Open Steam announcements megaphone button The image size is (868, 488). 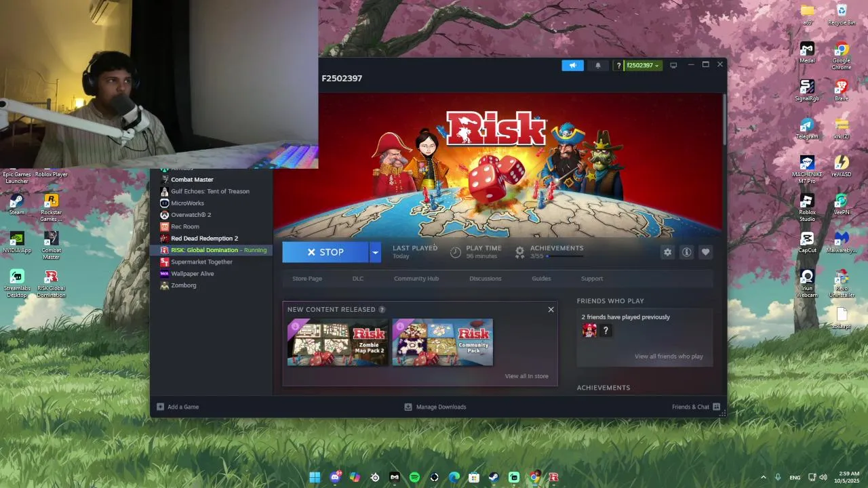point(572,65)
